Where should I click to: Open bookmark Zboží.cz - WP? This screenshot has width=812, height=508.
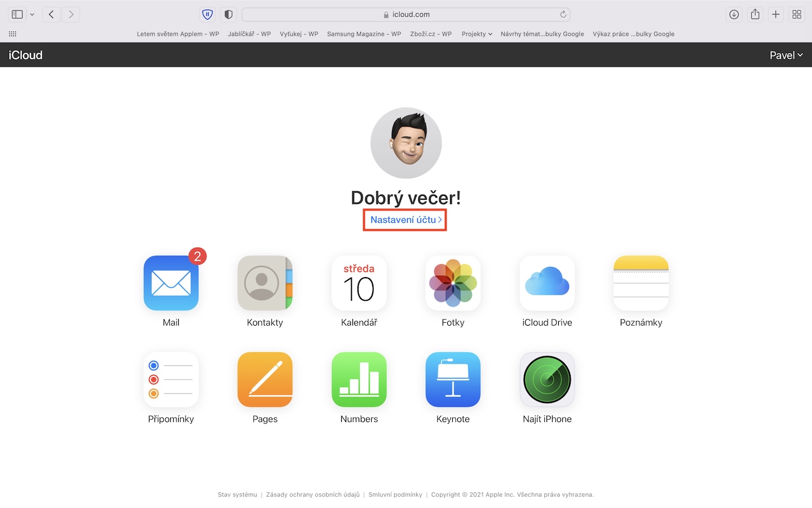pyautogui.click(x=431, y=34)
